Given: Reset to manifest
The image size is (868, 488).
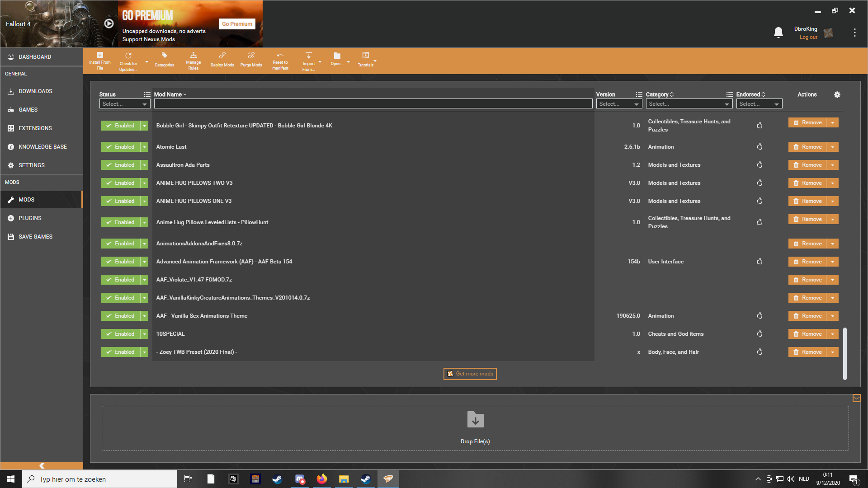Looking at the screenshot, I should click(x=280, y=61).
